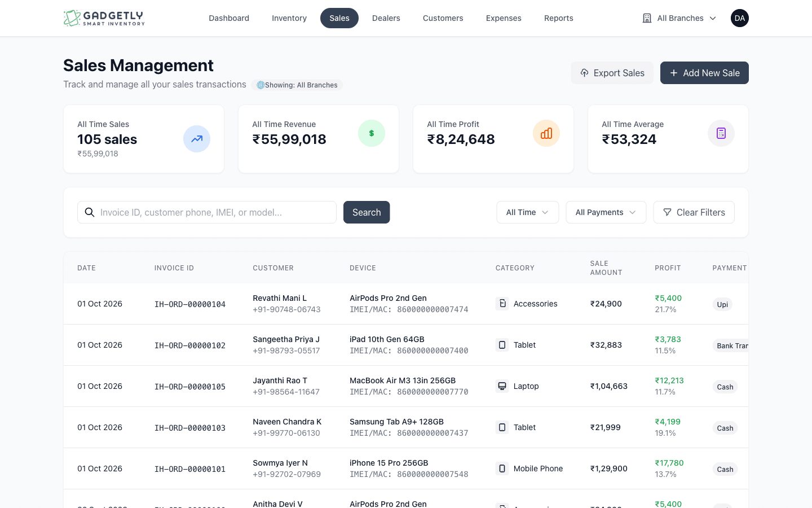Open the All Branches selector
The height and width of the screenshot is (508, 812).
click(679, 18)
